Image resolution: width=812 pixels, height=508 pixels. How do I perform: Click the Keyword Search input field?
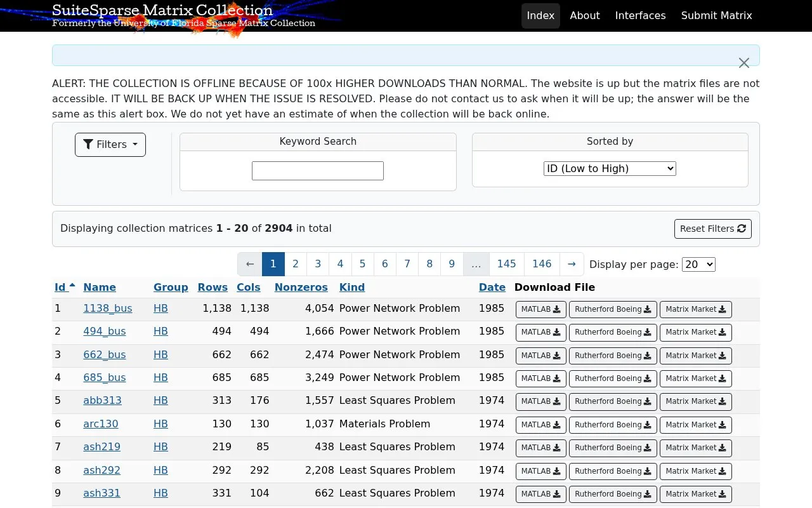[x=318, y=171]
